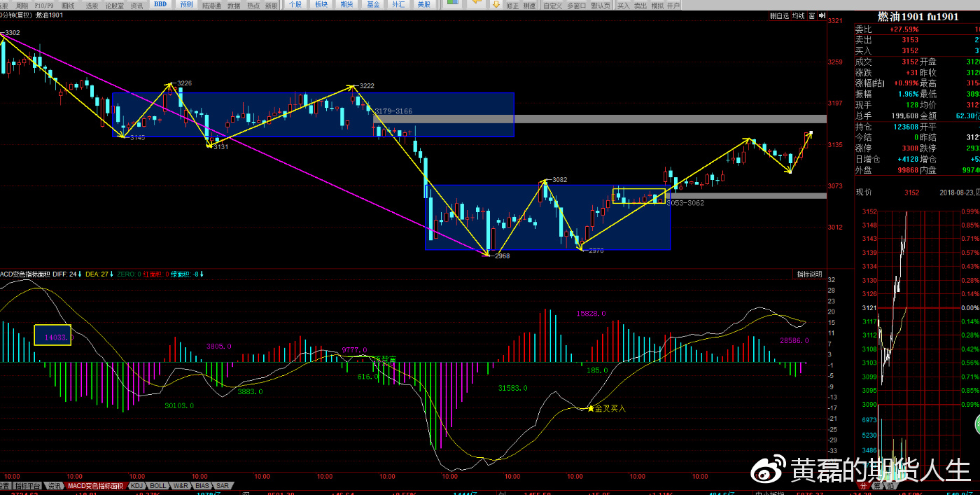Select the 指标平台 tab
Viewport: 980px width, 495px height.
pos(28,485)
